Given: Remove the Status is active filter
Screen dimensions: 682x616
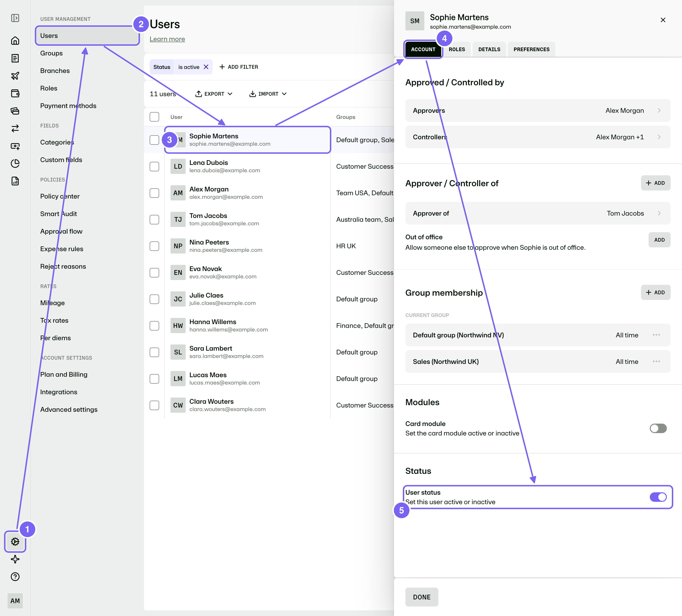Looking at the screenshot, I should point(206,67).
